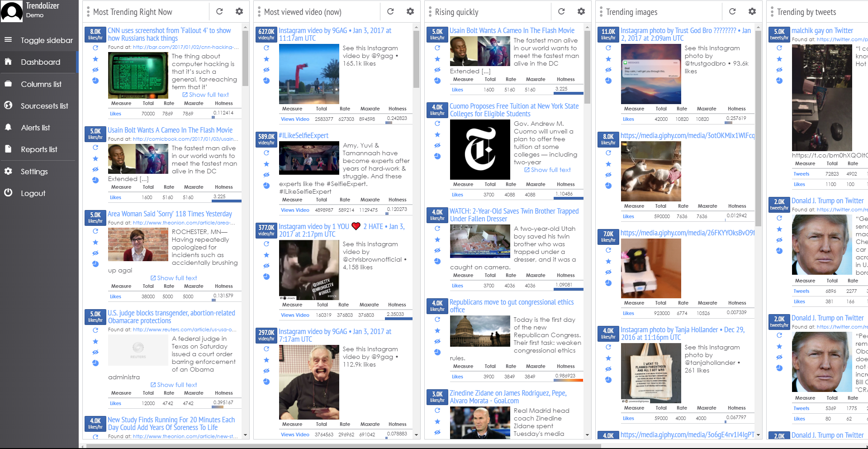Click hotness bar of Republicans ethics item

click(569, 381)
